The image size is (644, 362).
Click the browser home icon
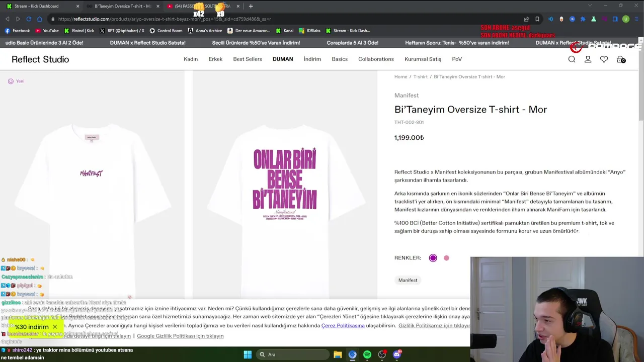[x=39, y=19]
